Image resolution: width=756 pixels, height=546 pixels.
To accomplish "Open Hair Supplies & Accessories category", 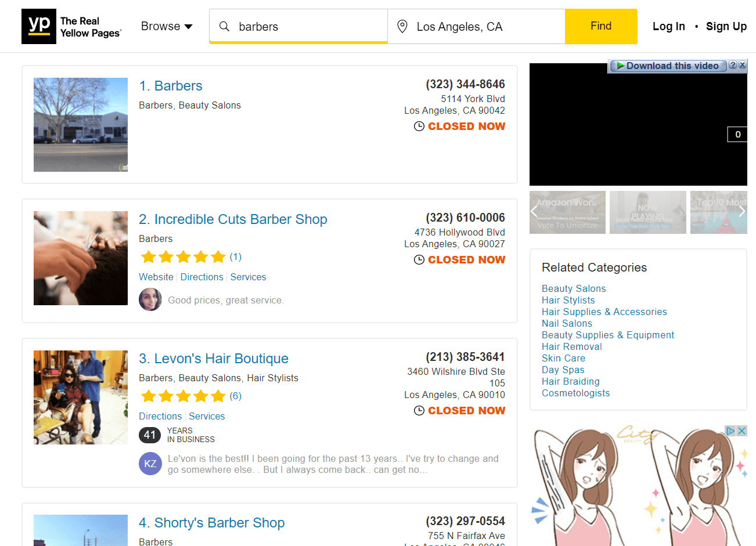I will coord(604,312).
